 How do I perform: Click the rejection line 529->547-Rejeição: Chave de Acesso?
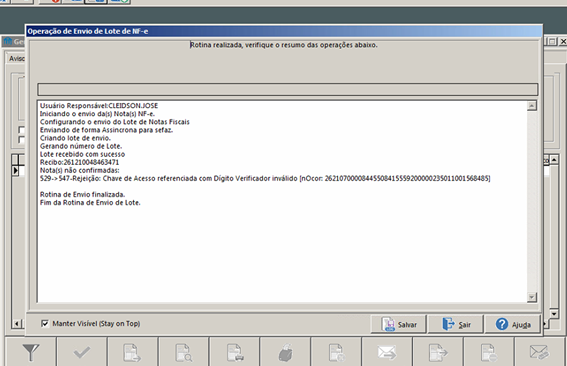point(265,178)
